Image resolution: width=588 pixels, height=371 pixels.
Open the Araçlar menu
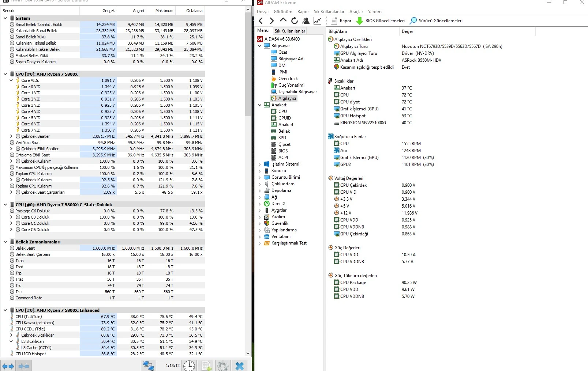(x=356, y=12)
